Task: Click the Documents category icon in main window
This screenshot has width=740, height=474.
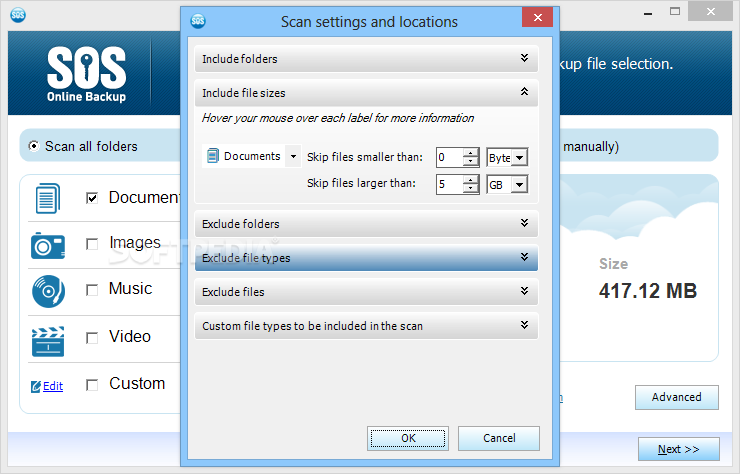Action: (x=48, y=198)
